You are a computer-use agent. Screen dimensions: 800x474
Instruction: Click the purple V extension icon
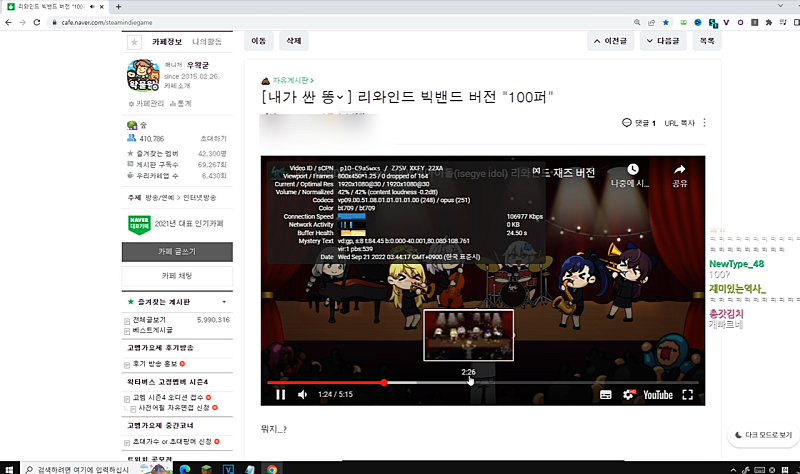[x=727, y=22]
